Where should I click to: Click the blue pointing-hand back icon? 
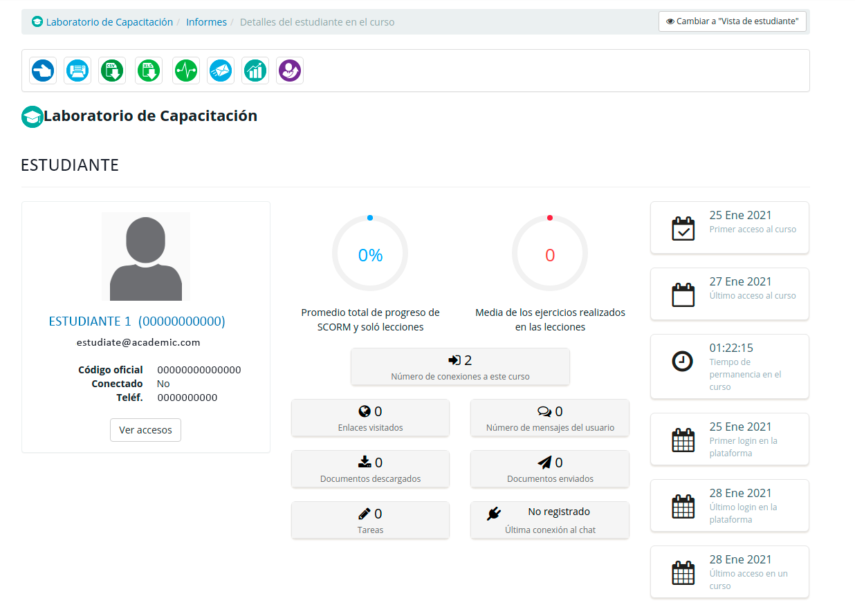[x=43, y=71]
